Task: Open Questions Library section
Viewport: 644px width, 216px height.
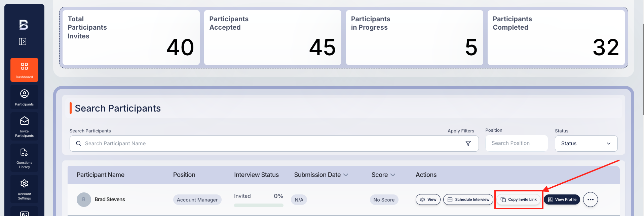Action: click(24, 158)
